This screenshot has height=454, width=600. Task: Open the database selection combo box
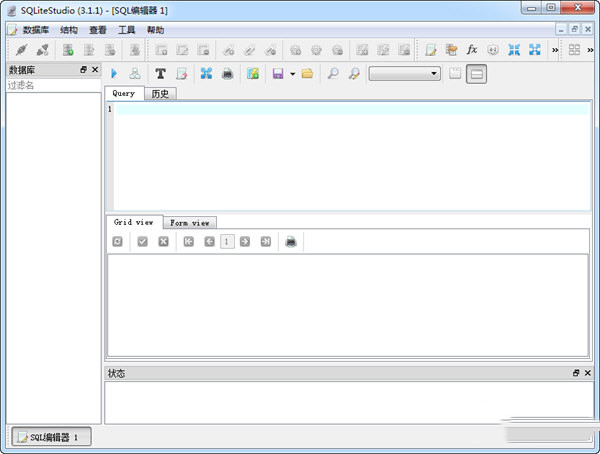(x=404, y=73)
